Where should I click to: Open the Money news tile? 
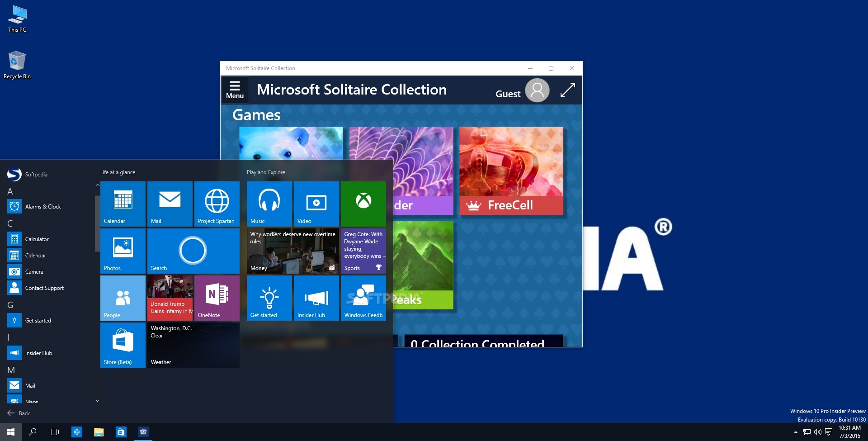293,251
